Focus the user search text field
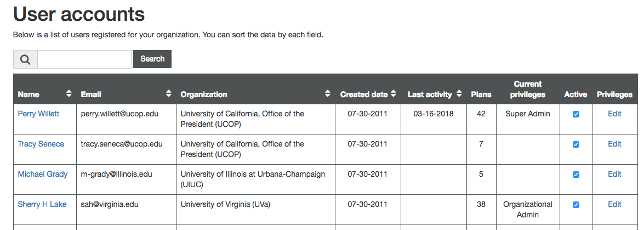 tap(84, 59)
